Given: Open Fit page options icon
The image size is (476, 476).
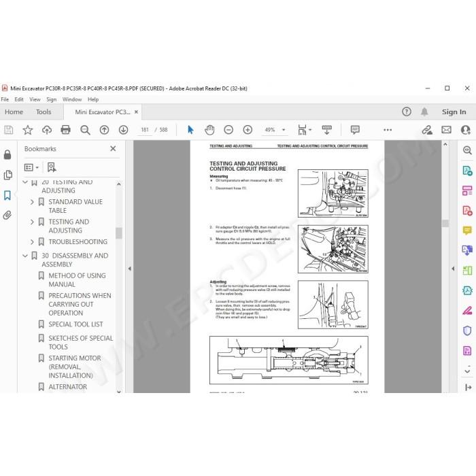Looking at the screenshot, I should click(x=305, y=130).
